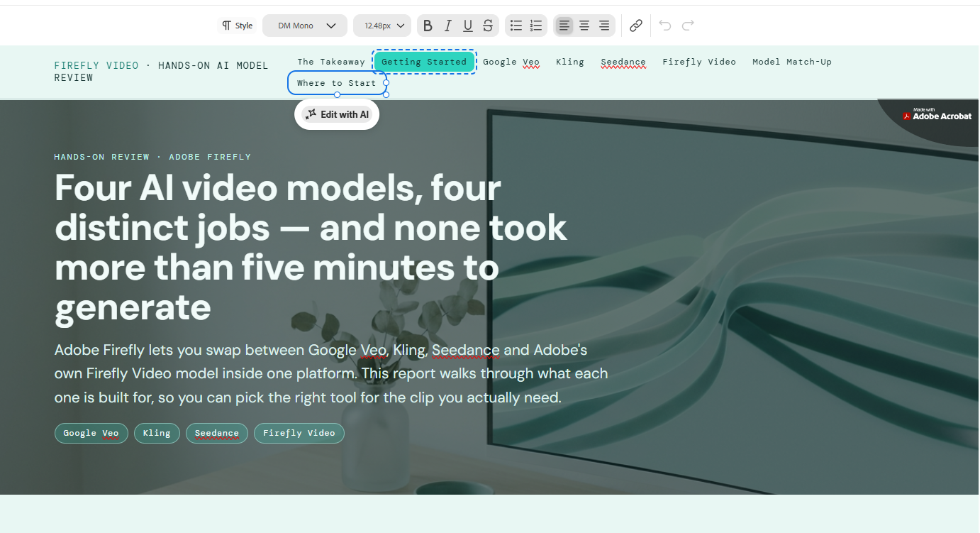Image resolution: width=980 pixels, height=533 pixels.
Task: Open the Google Veo nav link
Action: 511,62
